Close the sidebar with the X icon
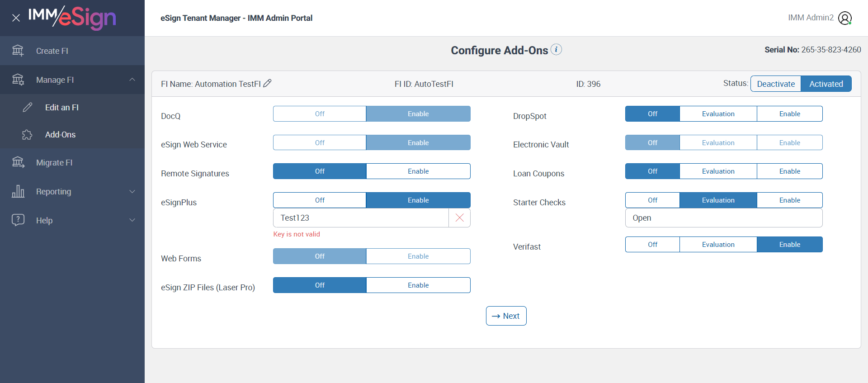 16,18
